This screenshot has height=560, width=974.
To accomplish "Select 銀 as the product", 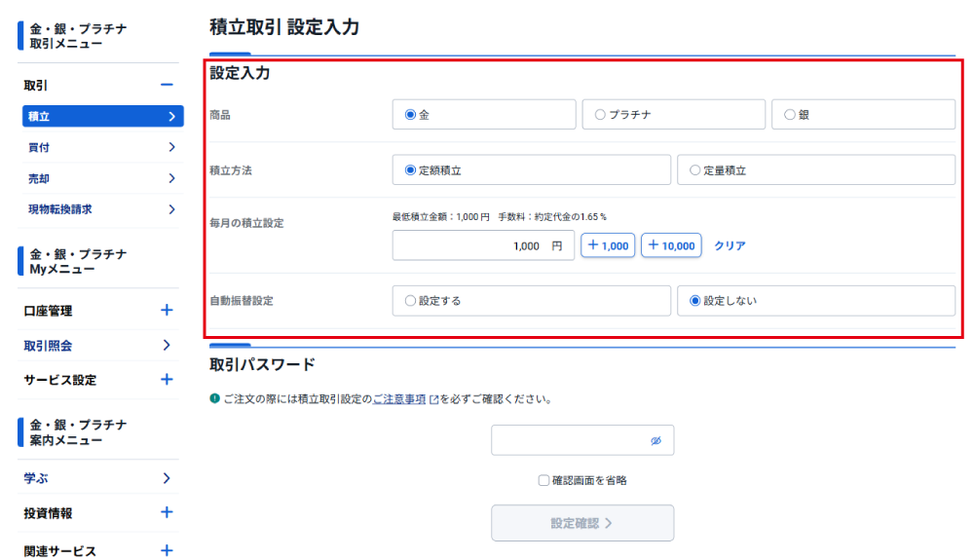I will pos(790,115).
